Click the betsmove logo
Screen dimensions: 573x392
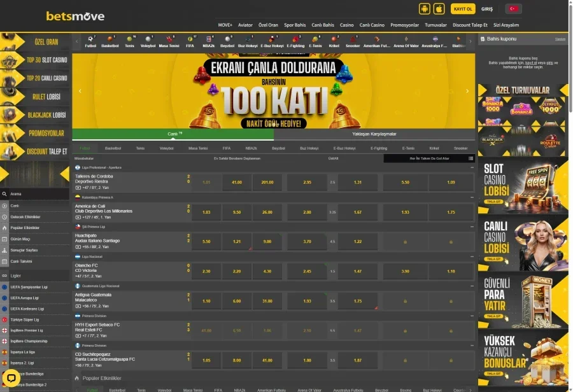pyautogui.click(x=75, y=16)
